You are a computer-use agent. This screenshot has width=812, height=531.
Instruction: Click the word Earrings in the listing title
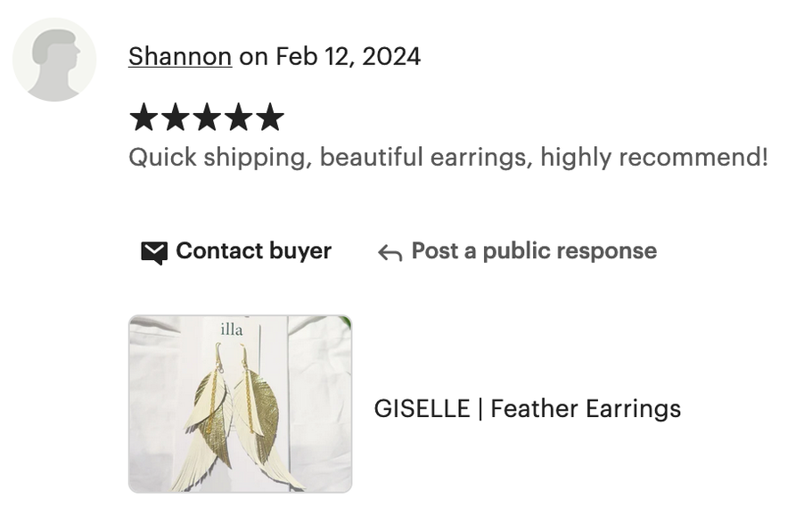[x=634, y=409]
